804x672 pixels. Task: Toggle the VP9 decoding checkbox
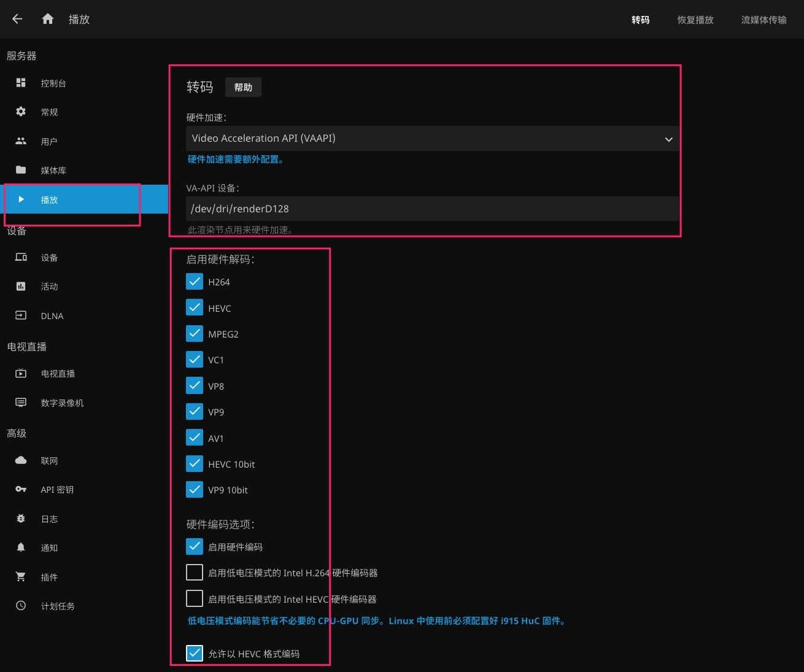[x=195, y=412]
